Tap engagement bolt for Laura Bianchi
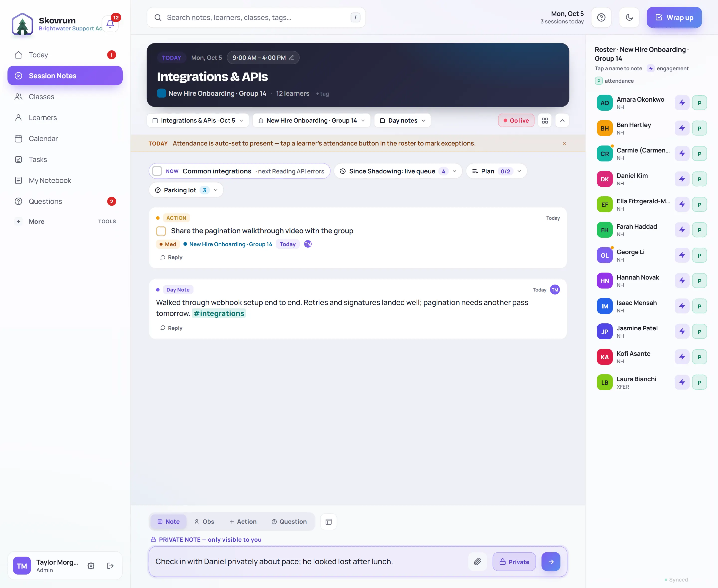The width and height of the screenshot is (718, 588). coord(682,382)
